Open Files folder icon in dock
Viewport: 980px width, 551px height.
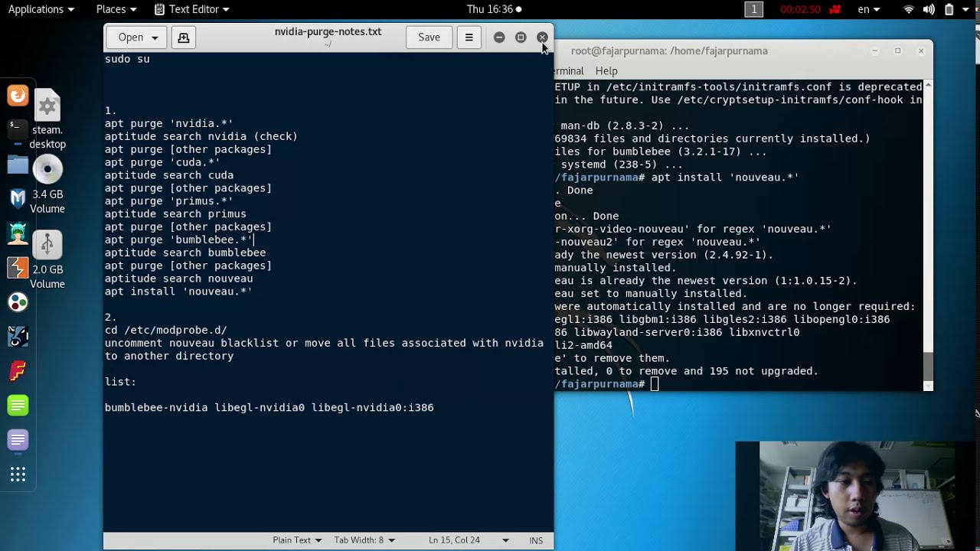point(18,165)
